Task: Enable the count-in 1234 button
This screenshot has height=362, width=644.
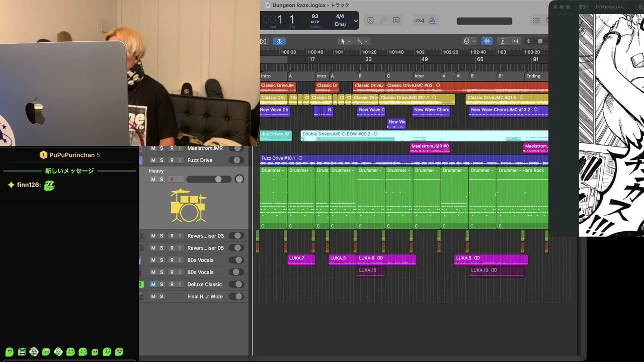Action: click(419, 21)
